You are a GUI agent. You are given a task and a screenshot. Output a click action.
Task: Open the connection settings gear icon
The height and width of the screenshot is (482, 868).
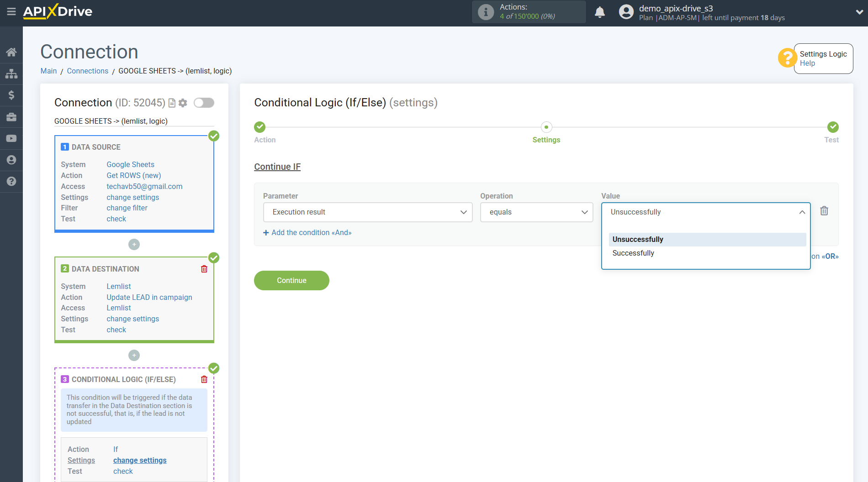click(x=183, y=103)
